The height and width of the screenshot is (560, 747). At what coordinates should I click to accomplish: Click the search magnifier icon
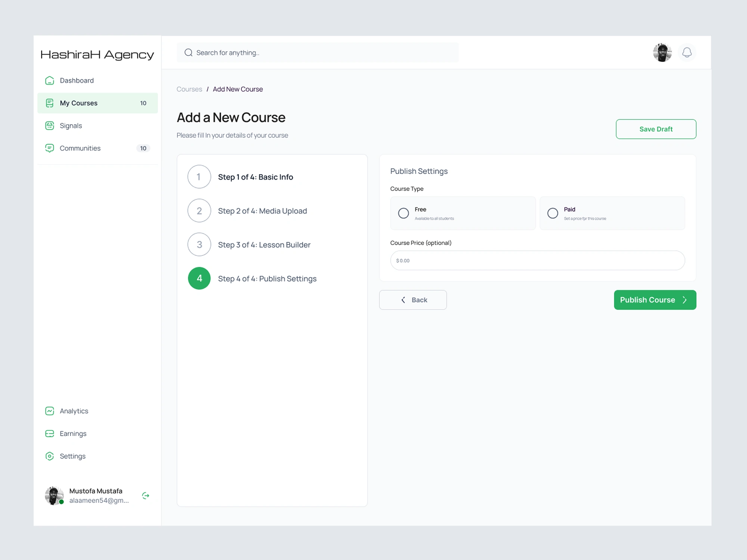[x=189, y=53]
